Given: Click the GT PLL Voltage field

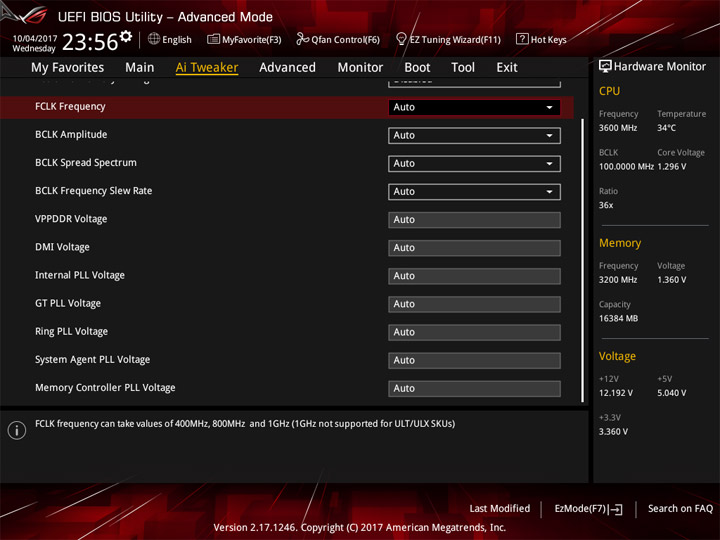Looking at the screenshot, I should pyautogui.click(x=474, y=304).
